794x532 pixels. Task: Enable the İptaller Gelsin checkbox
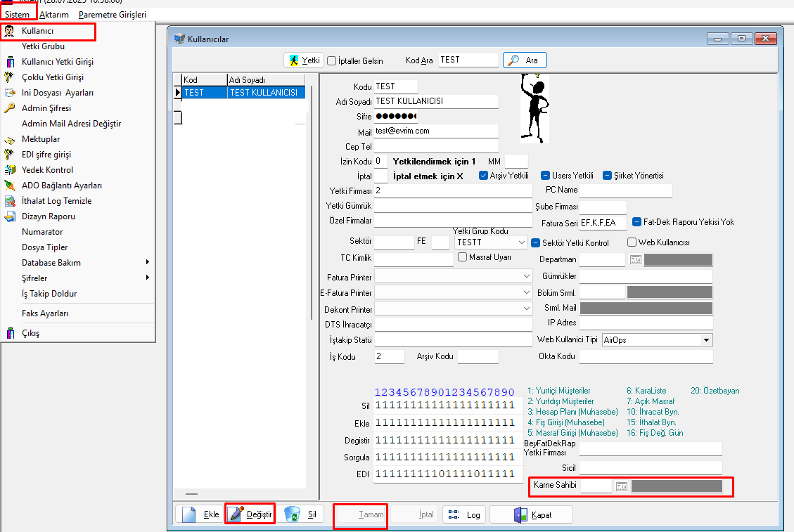click(332, 61)
